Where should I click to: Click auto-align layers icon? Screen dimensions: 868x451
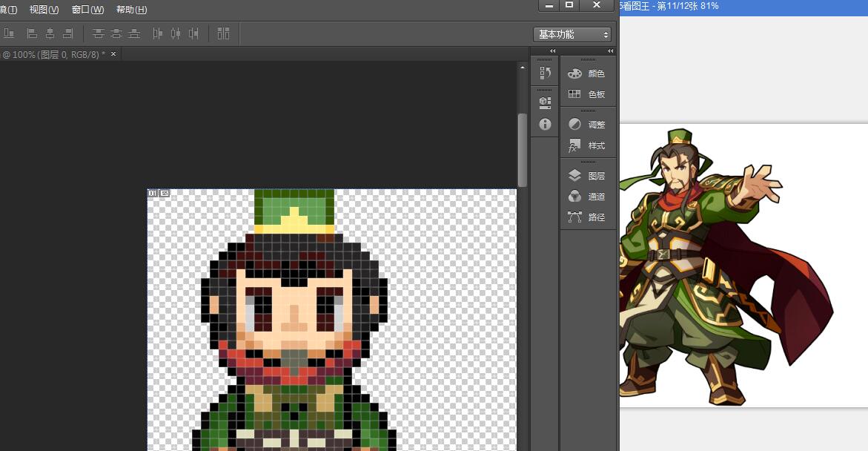pos(223,34)
